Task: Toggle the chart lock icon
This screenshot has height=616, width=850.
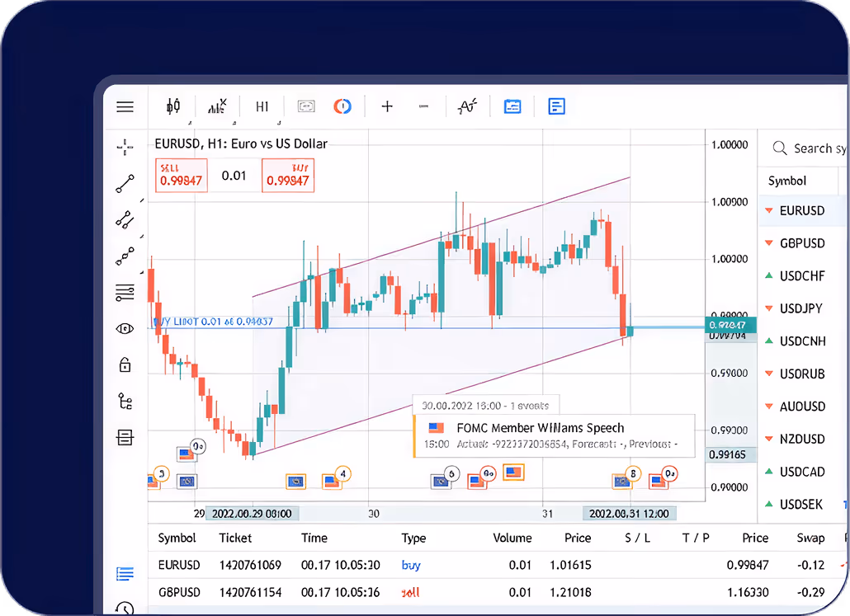Action: pos(125,364)
